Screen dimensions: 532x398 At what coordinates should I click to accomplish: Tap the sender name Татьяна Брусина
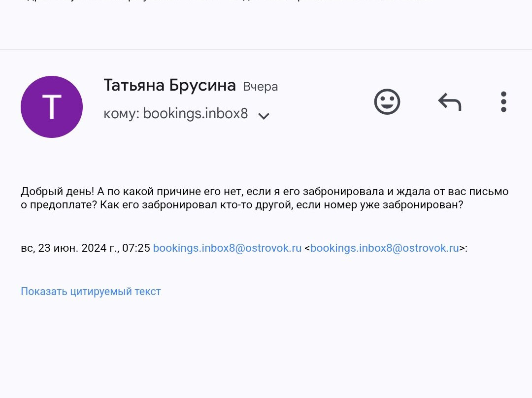[x=169, y=85]
